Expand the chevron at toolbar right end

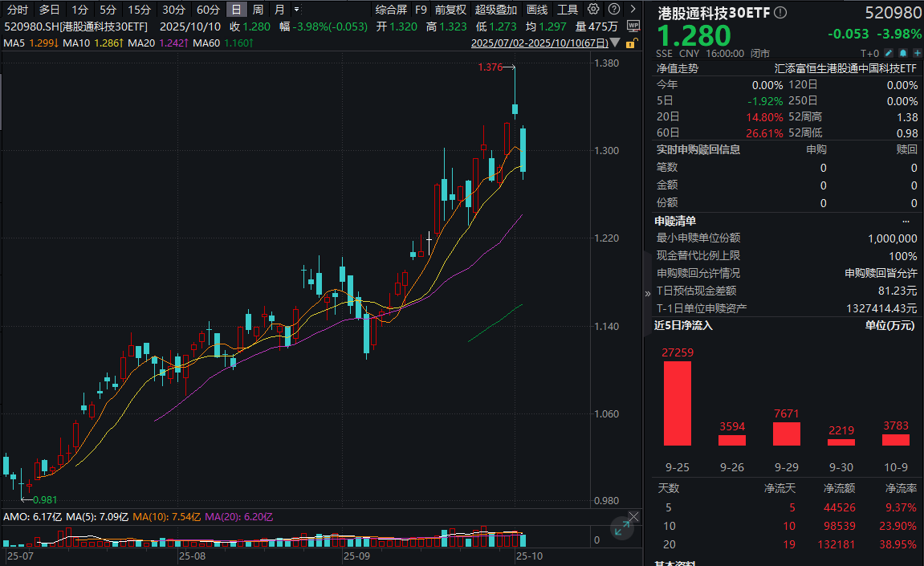(x=633, y=10)
